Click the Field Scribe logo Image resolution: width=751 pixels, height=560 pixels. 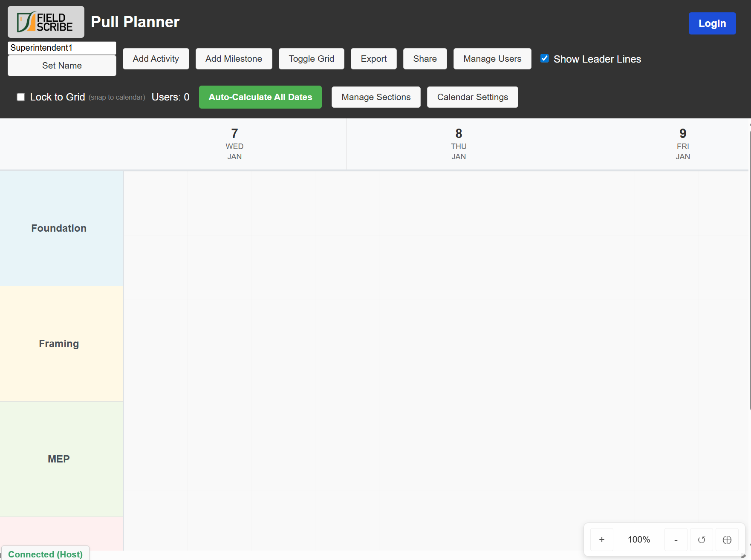click(x=46, y=22)
